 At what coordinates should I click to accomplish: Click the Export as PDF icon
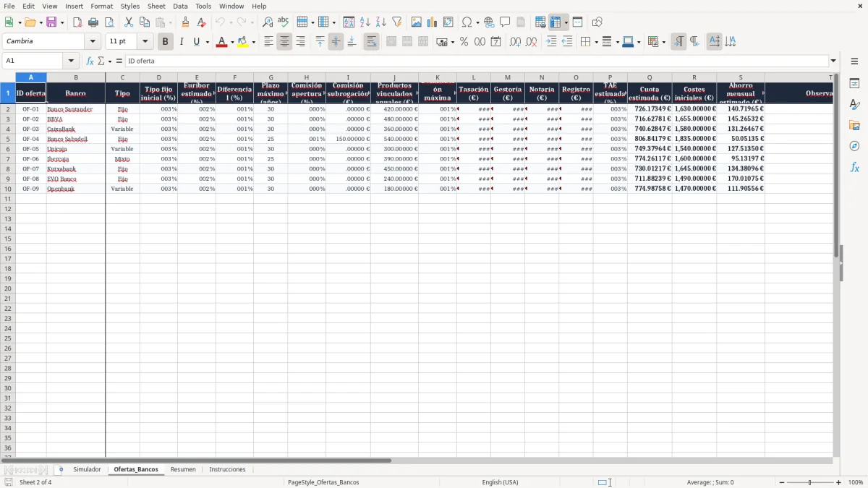77,22
